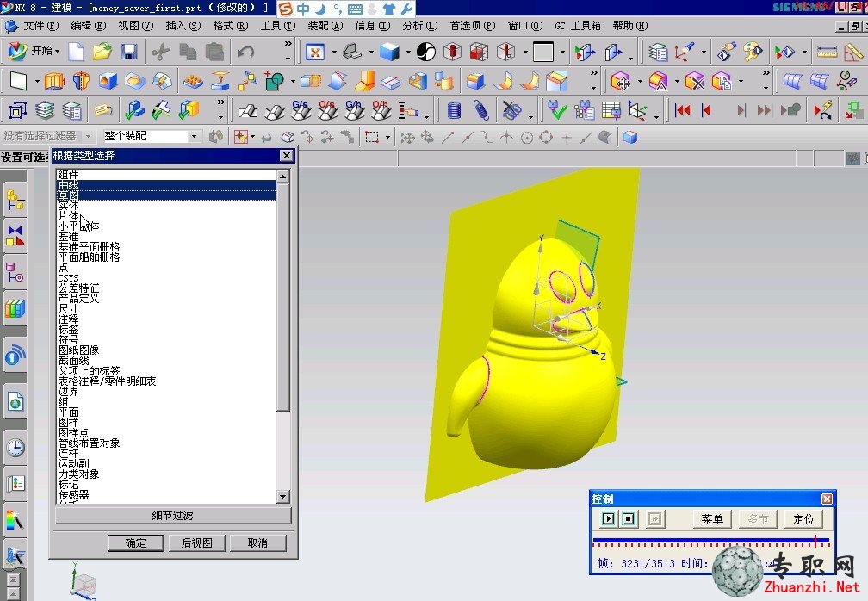This screenshot has height=601, width=868.
Task: Expand the dropdown beside background square icon
Action: 562,53
